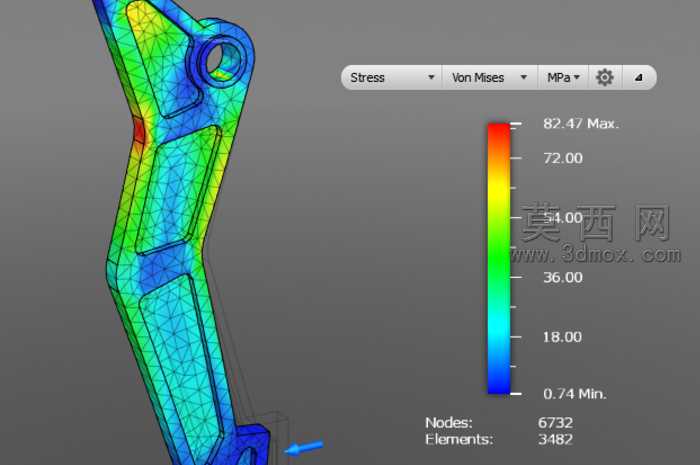Viewport: 700px width, 465px height.
Task: Collapse the legend toolbar with the triangle icon
Action: [x=639, y=78]
